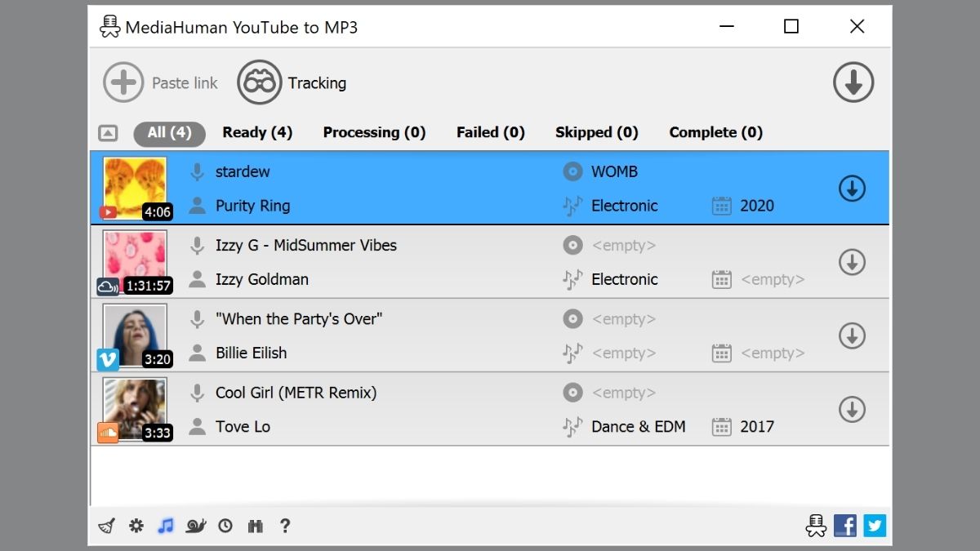980x551 pixels.
Task: Click the Paste link icon
Action: point(122,82)
